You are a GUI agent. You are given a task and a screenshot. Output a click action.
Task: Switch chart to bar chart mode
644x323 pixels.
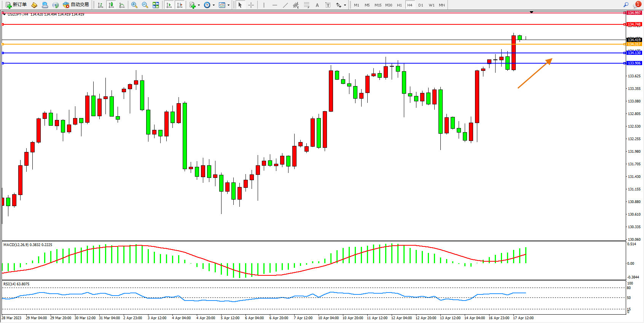(100, 5)
